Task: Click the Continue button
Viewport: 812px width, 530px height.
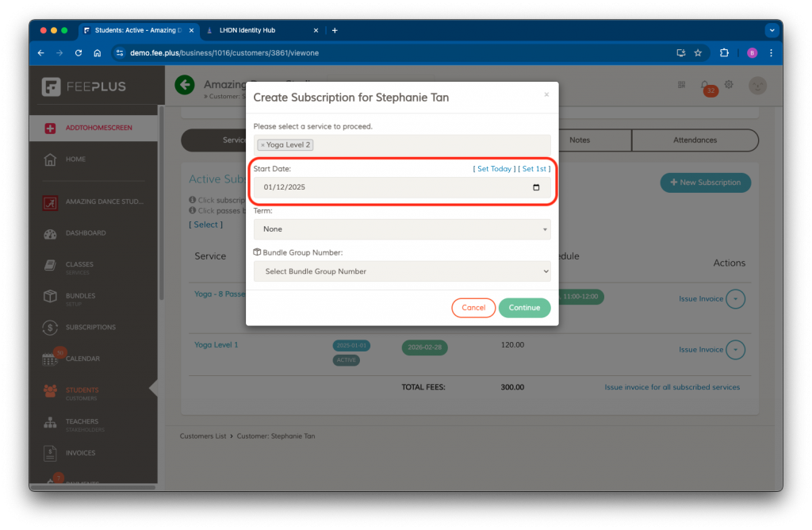Action: 524,308
